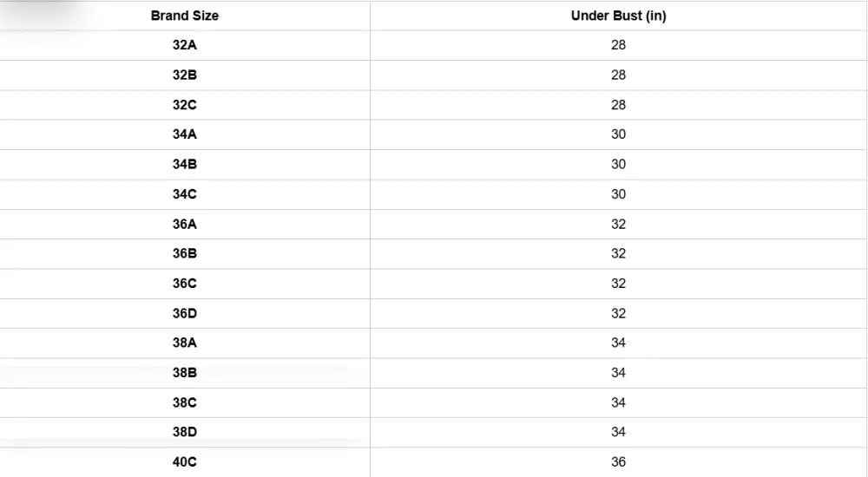Select the 34A brand size cell

point(185,134)
